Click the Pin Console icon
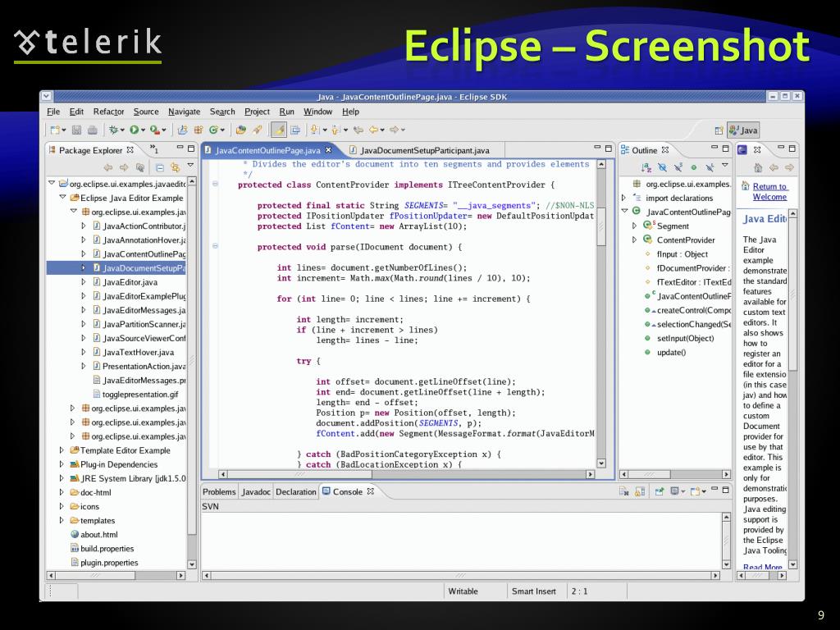The width and height of the screenshot is (840, 630). (660, 491)
